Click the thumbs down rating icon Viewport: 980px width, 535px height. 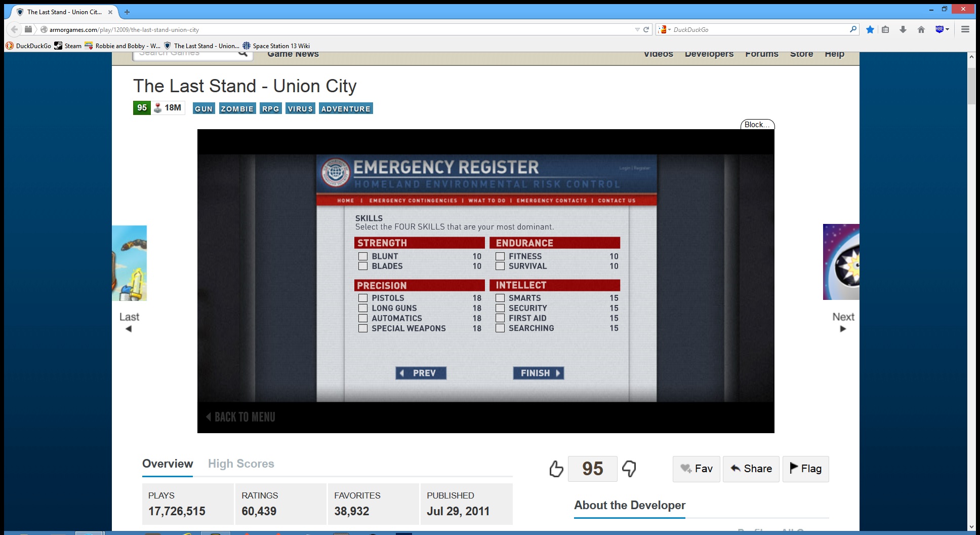629,469
